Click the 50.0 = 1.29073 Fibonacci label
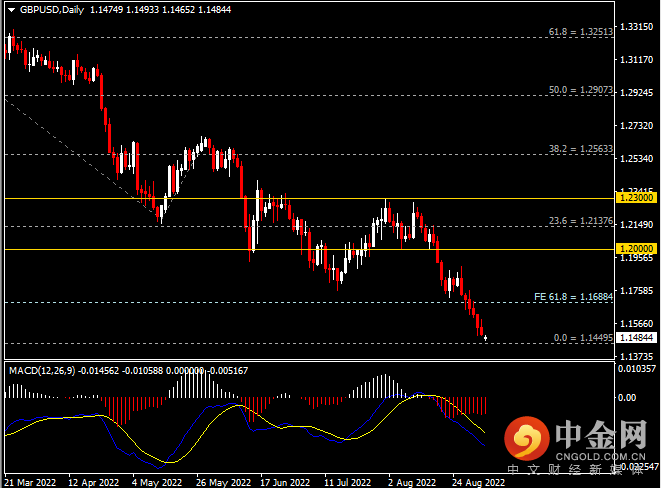 pyautogui.click(x=580, y=90)
